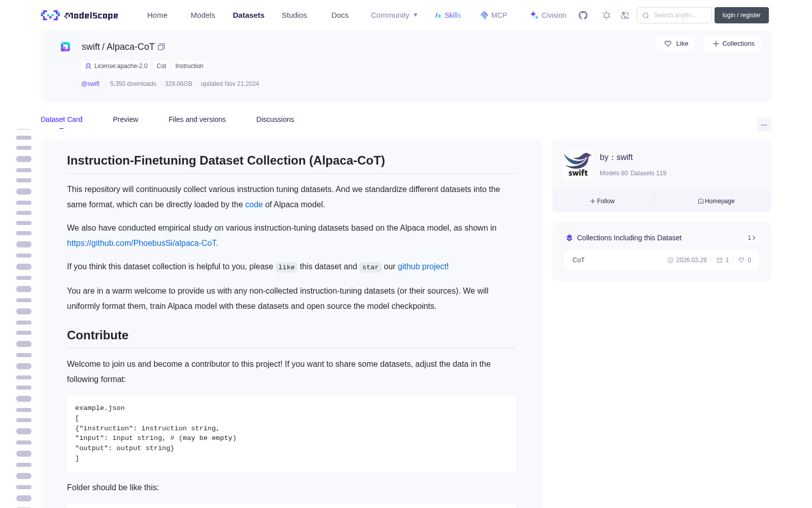Click the inline 'star' code word

pyautogui.click(x=370, y=267)
